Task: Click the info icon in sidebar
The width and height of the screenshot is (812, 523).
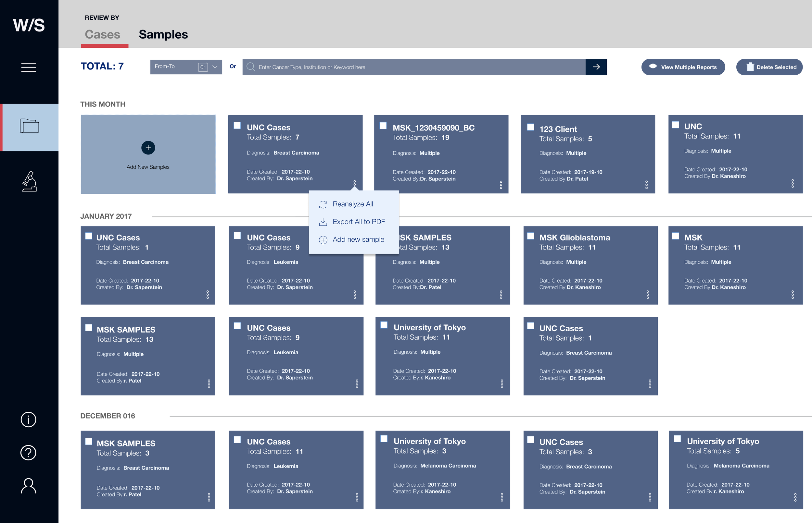Action: coord(29,420)
